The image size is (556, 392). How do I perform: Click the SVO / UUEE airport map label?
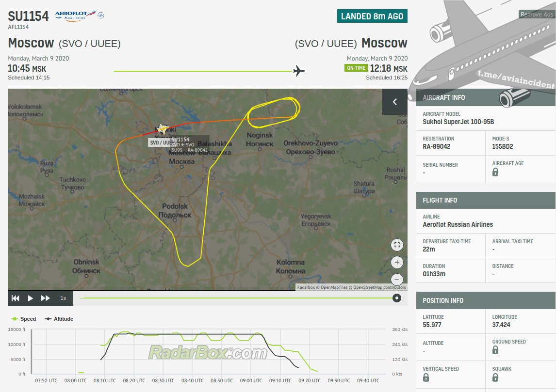[x=160, y=143]
